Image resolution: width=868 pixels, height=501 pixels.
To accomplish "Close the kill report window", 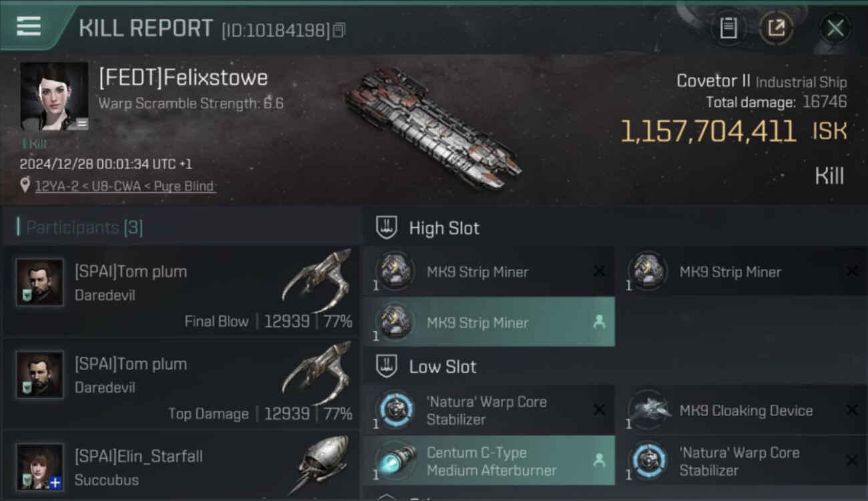I will point(835,28).
